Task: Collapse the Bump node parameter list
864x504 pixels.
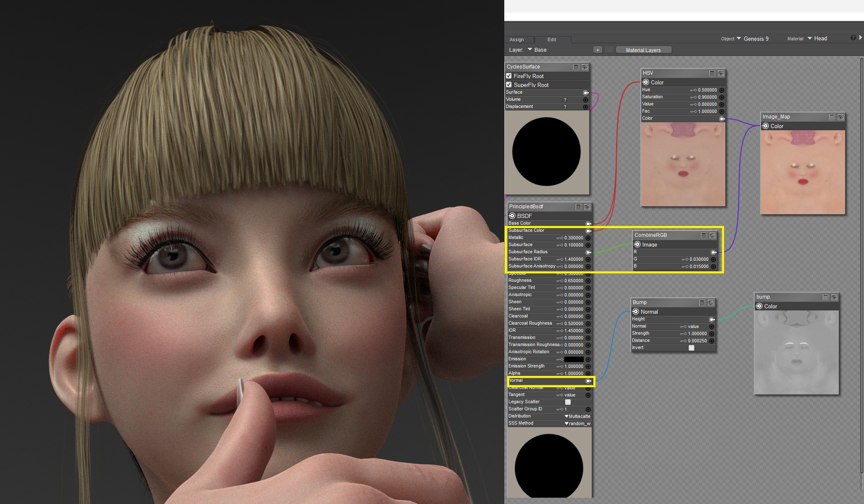Action: click(x=702, y=302)
